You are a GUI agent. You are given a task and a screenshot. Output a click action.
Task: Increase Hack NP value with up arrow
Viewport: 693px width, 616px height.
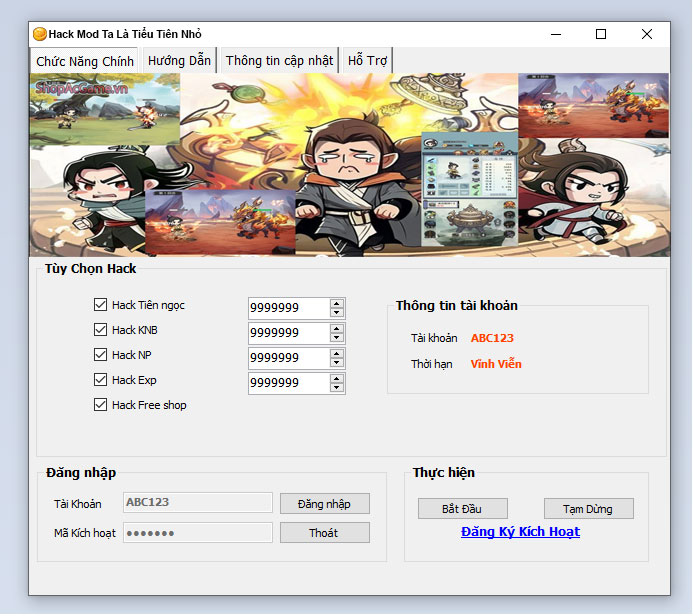point(337,354)
